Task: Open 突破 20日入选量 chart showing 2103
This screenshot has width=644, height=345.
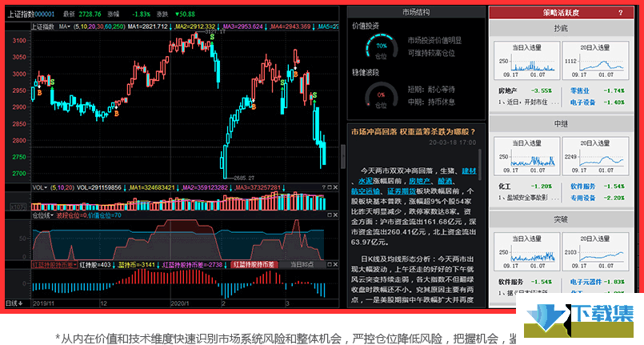Action: [x=595, y=252]
